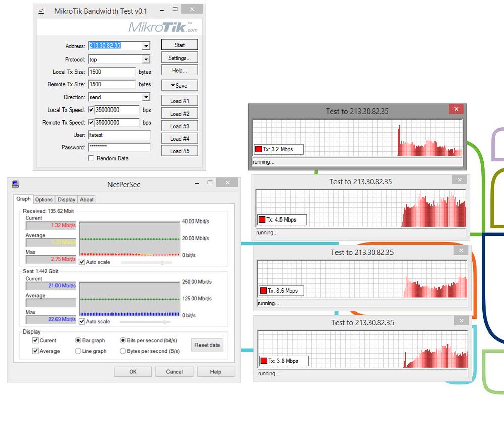
Task: Switch to the Options tab
Action: (44, 200)
